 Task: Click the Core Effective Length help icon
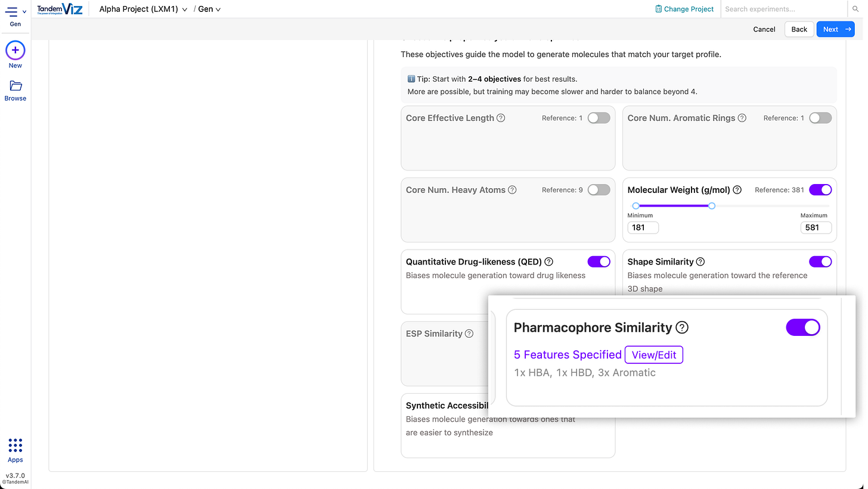coord(501,118)
